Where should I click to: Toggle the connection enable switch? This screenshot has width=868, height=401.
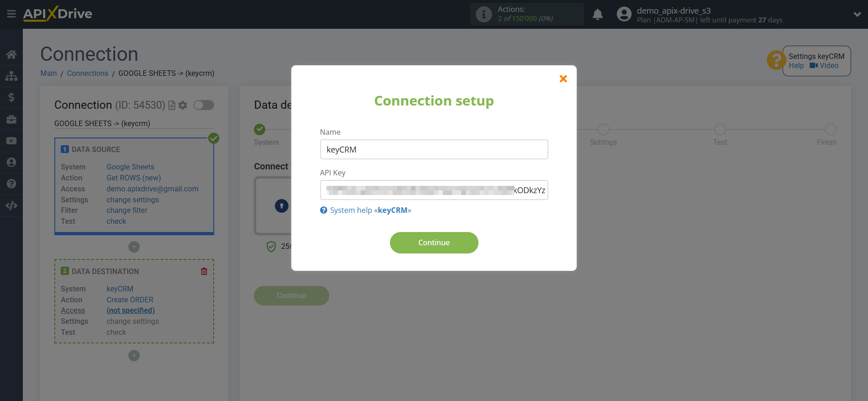204,105
